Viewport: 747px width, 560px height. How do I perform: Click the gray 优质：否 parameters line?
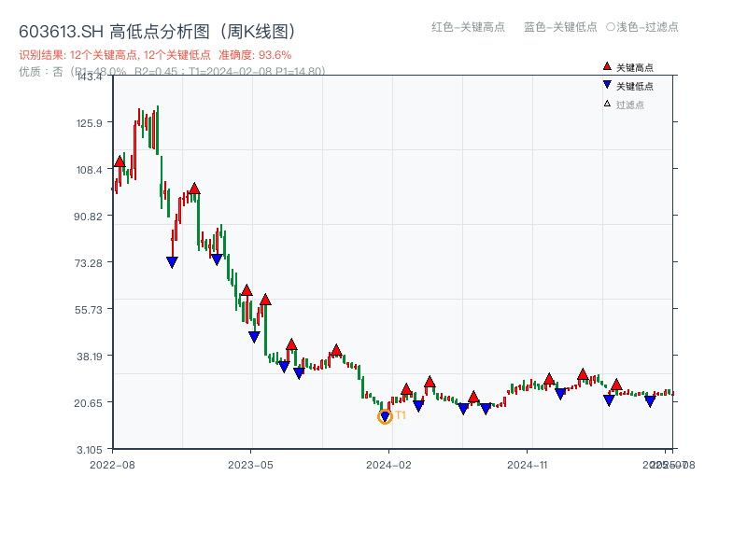(x=172, y=72)
